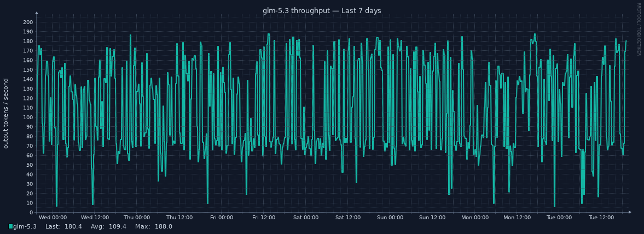Click the 'Wed 12:00' time axis label
644x234 pixels.
(95, 218)
